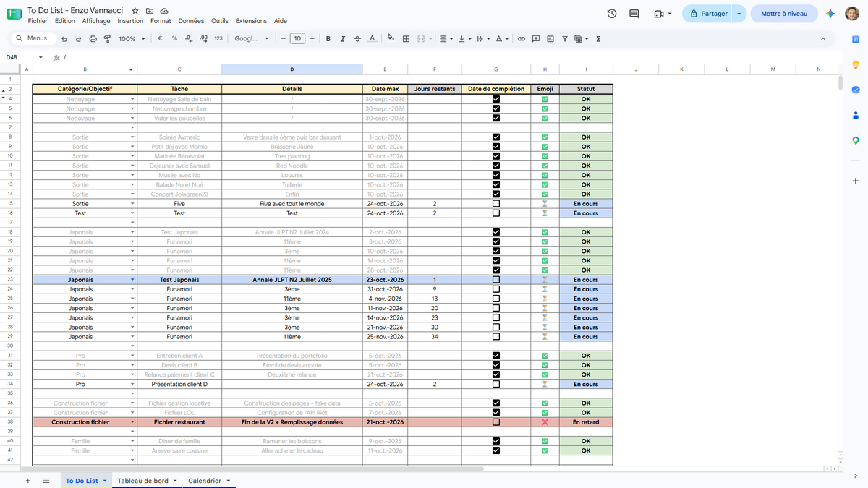Open the functions sigma menu

tap(598, 38)
